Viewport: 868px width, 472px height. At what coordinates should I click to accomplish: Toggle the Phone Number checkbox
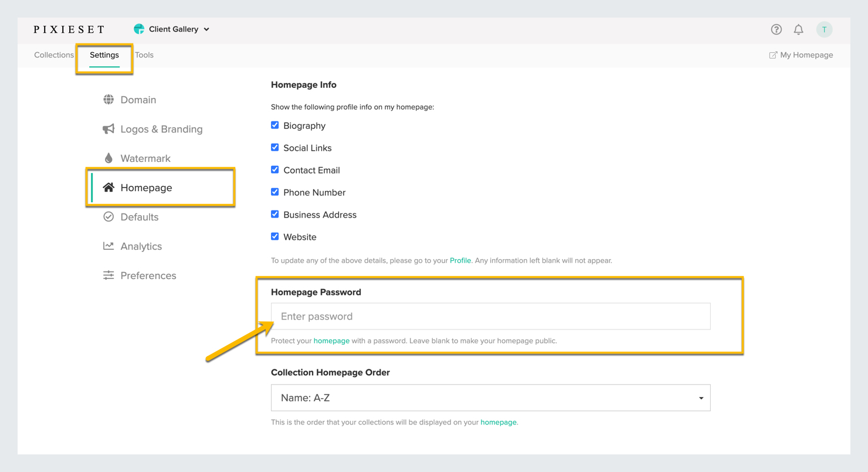click(x=275, y=192)
